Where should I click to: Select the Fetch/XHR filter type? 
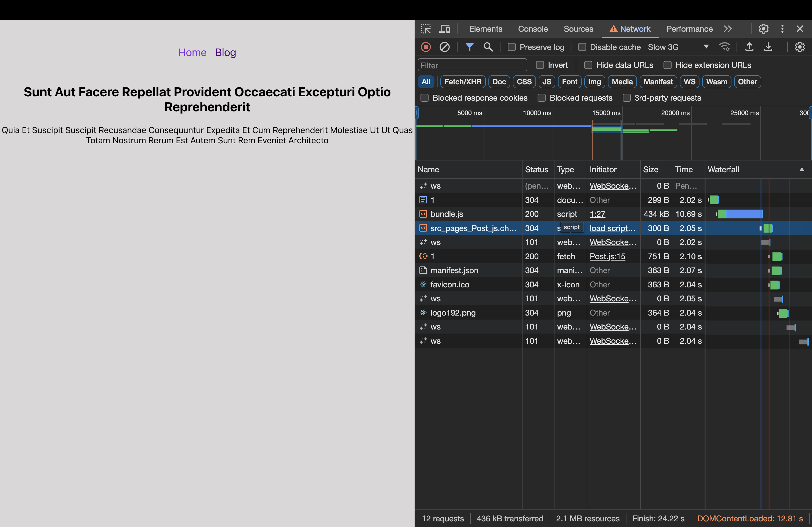tap(463, 82)
